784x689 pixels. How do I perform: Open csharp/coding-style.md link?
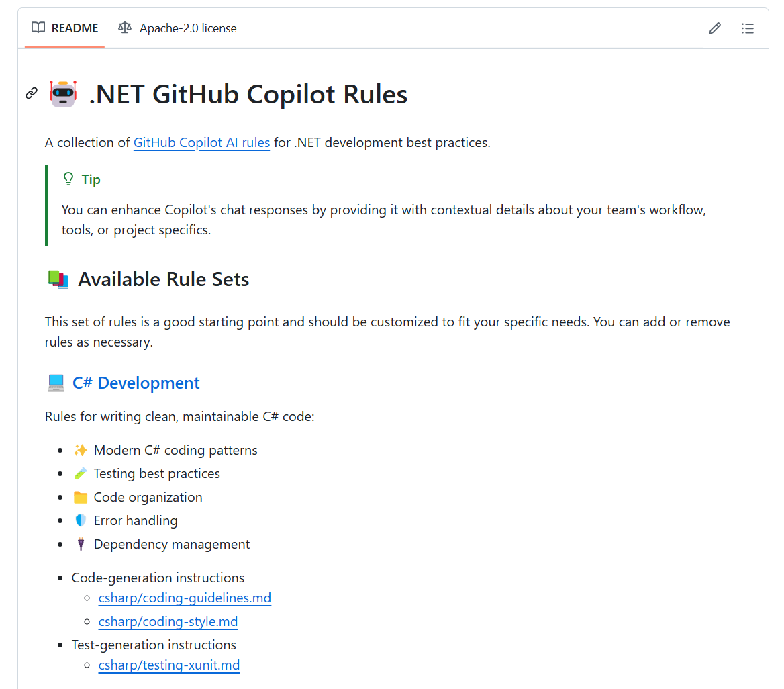168,621
